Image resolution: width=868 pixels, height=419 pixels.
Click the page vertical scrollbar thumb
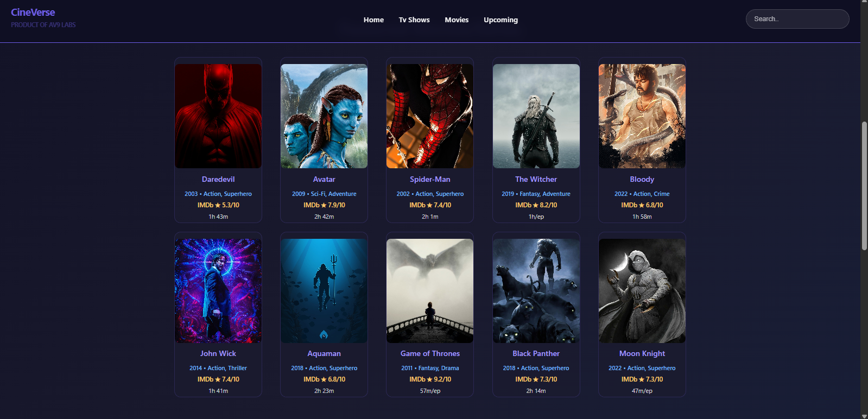[864, 186]
